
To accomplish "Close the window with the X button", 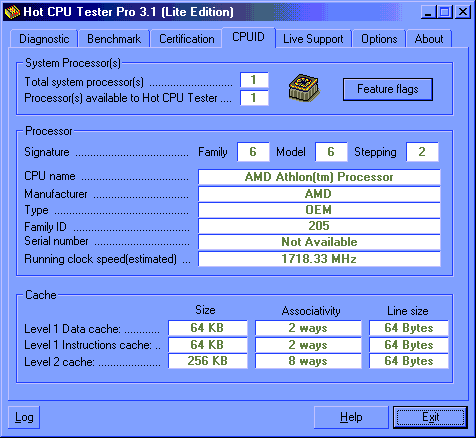I will [463, 12].
